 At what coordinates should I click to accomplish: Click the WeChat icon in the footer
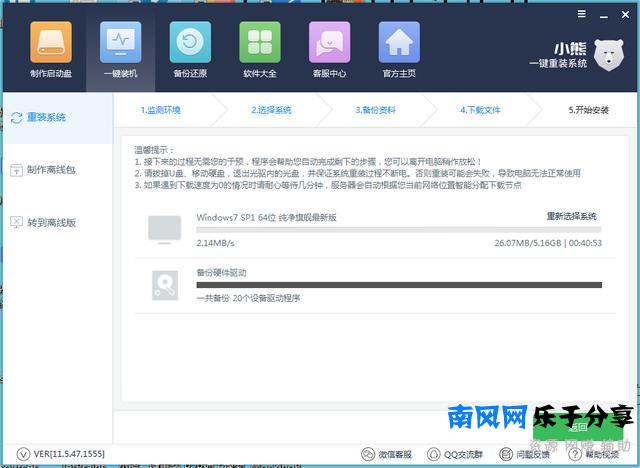[368, 454]
